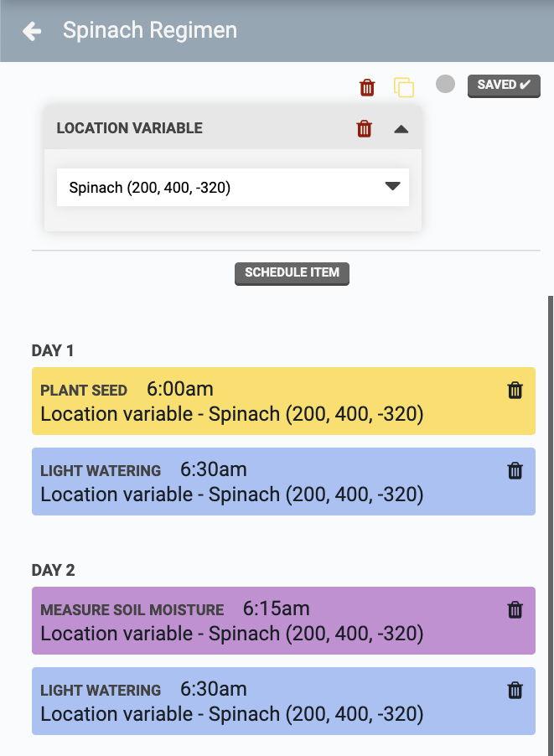Screen dimensions: 554x756
Task: Remove the Location Variable via its trash icon
Action: pos(364,129)
